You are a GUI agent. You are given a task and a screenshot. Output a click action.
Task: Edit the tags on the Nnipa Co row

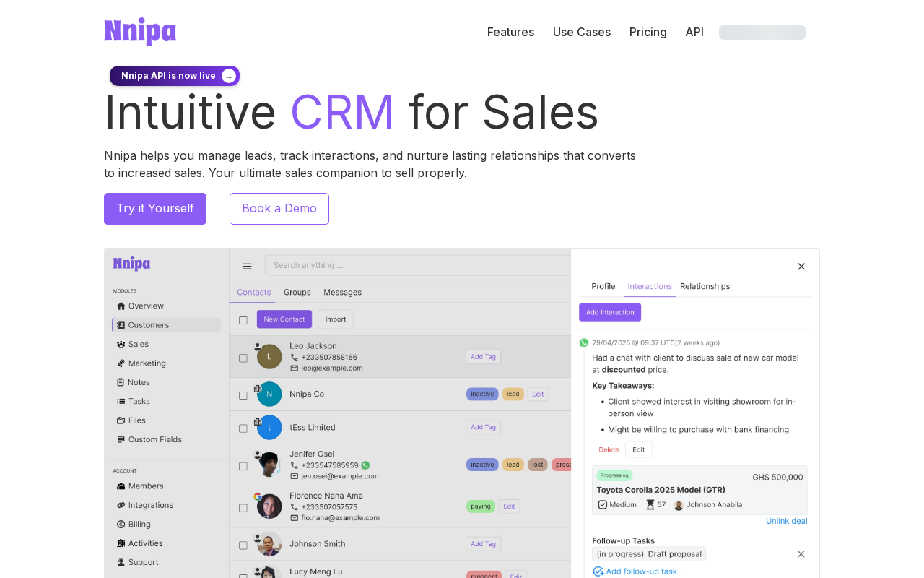click(538, 394)
